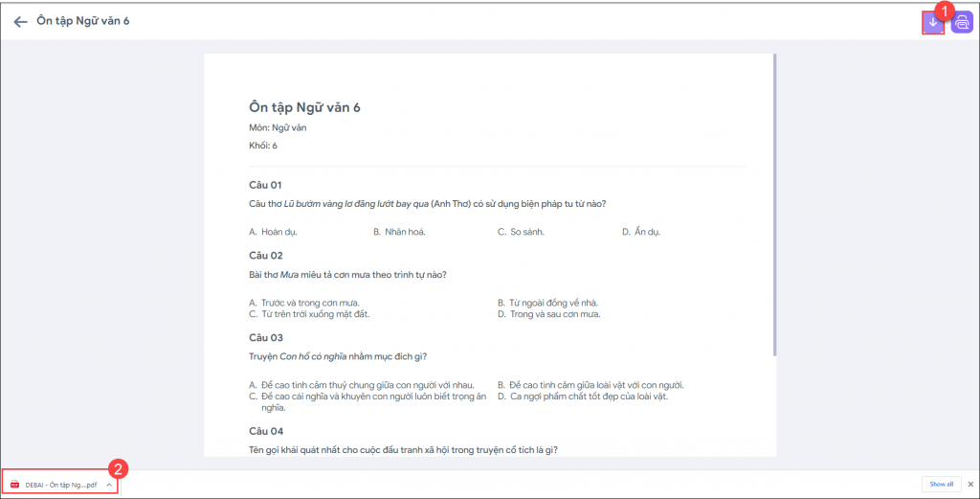Print the exam using the printer icon
Image resolution: width=980 pixels, height=499 pixels.
coord(962,22)
